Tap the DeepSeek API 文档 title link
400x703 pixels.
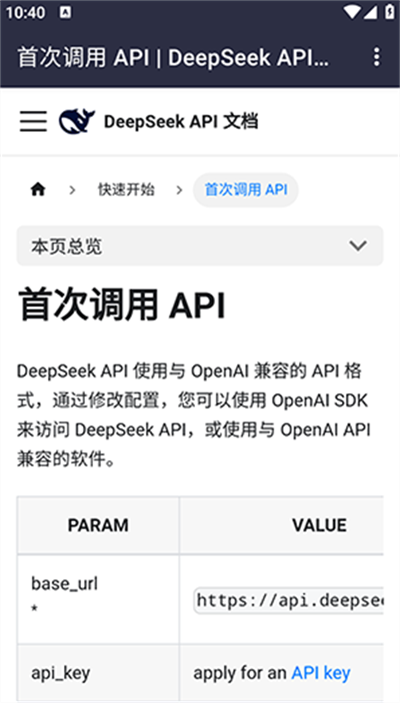coord(181,121)
